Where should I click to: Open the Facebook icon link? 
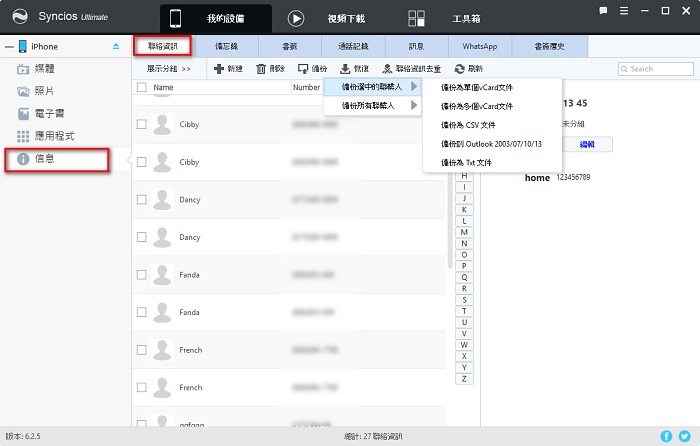point(666,436)
